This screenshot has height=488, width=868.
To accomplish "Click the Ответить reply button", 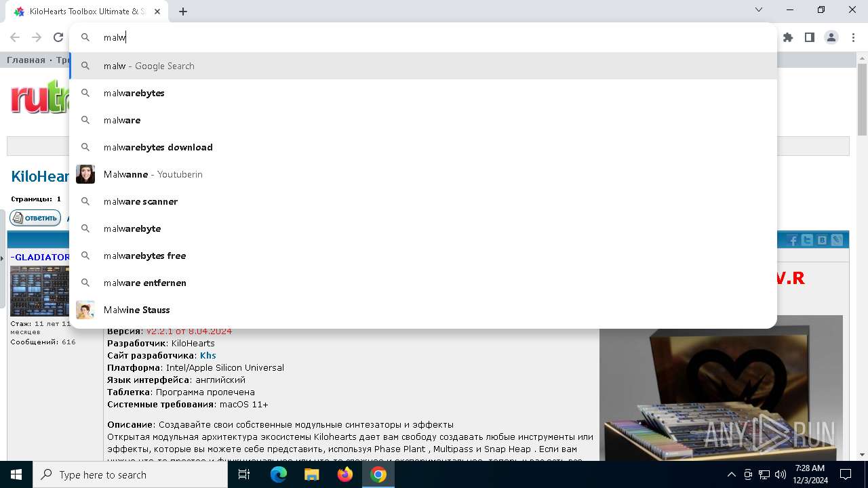I will pos(35,218).
